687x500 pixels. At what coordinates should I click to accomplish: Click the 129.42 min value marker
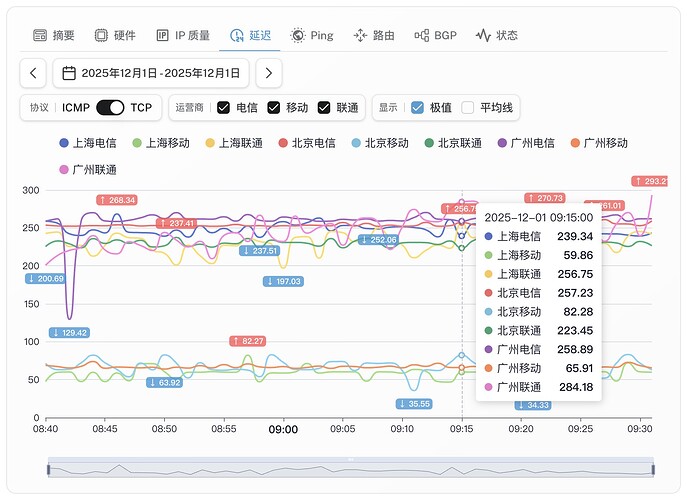pos(69,333)
